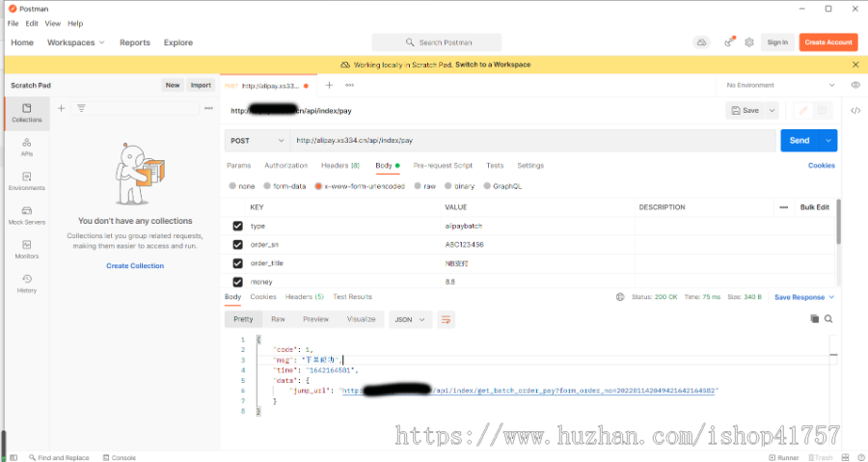The image size is (868, 462).
Task: Open the Save Response dropdown
Action: pyautogui.click(x=804, y=297)
